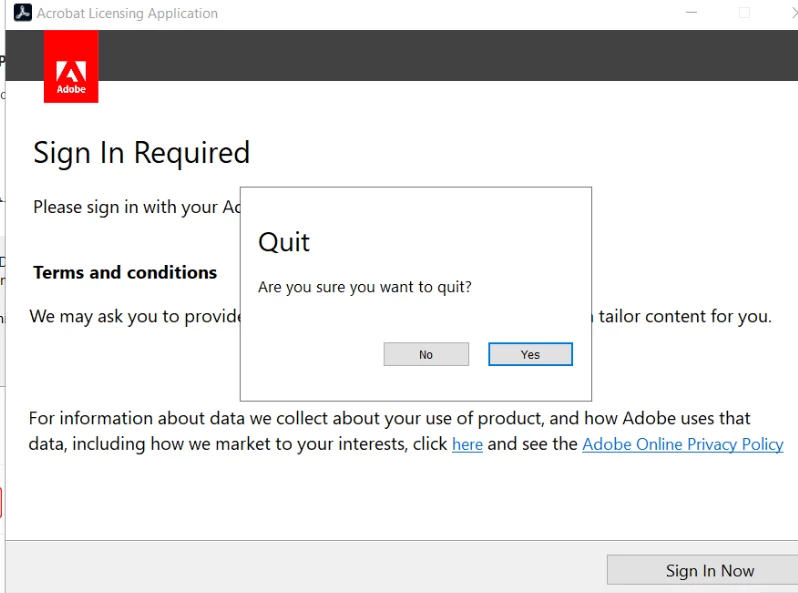The height and width of the screenshot is (593, 798).
Task: Click the Quit dialog title
Action: pos(284,242)
